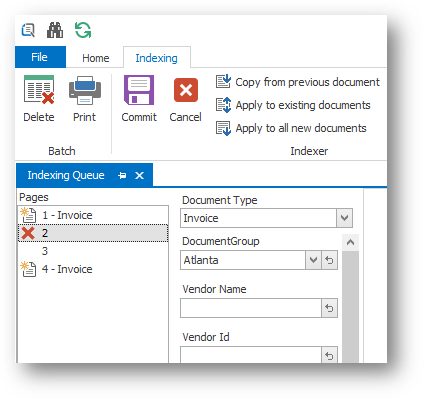Click the new-document icon beside 4 - Invoice
This screenshot has height=399, width=424.
tap(28, 269)
